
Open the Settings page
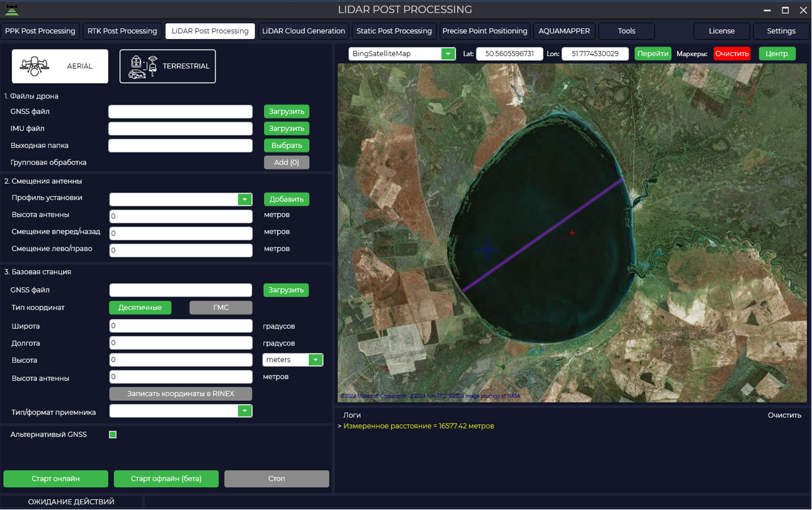click(x=781, y=31)
